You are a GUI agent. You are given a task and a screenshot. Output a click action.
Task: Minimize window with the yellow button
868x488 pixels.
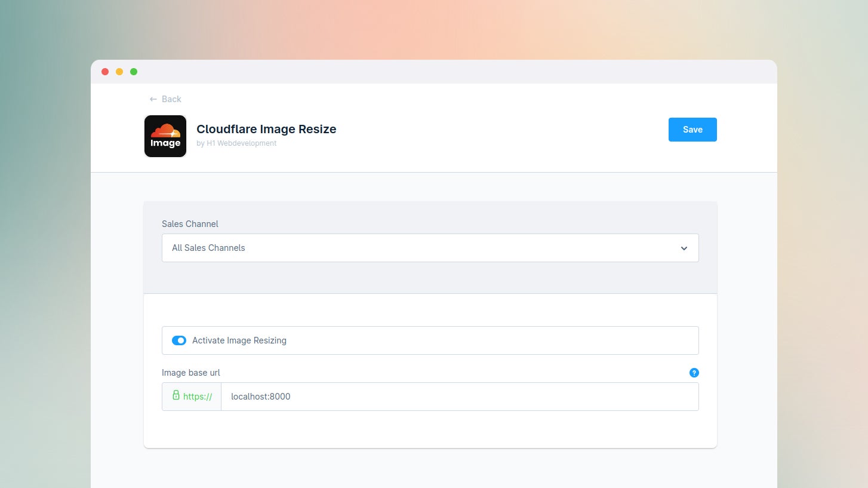(x=119, y=72)
